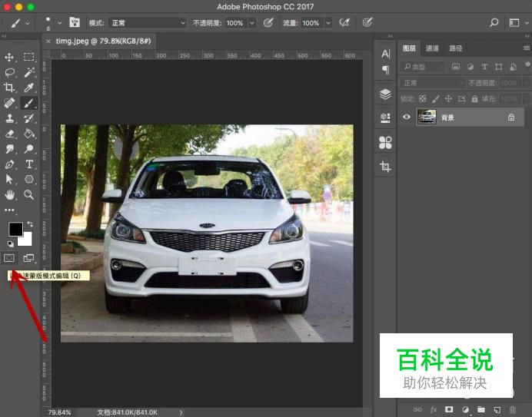Select the 背景 layer thumbnail
The image size is (532, 417).
[x=427, y=117]
